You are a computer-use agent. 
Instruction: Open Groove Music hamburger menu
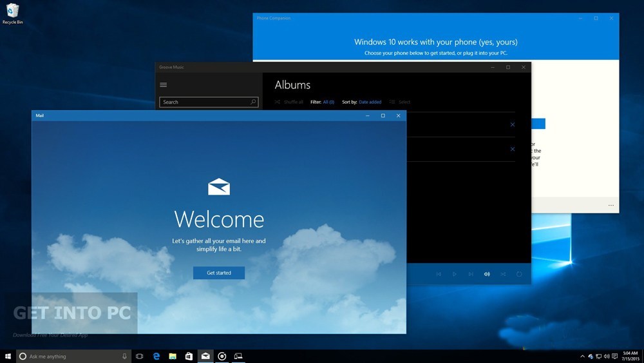pyautogui.click(x=163, y=84)
